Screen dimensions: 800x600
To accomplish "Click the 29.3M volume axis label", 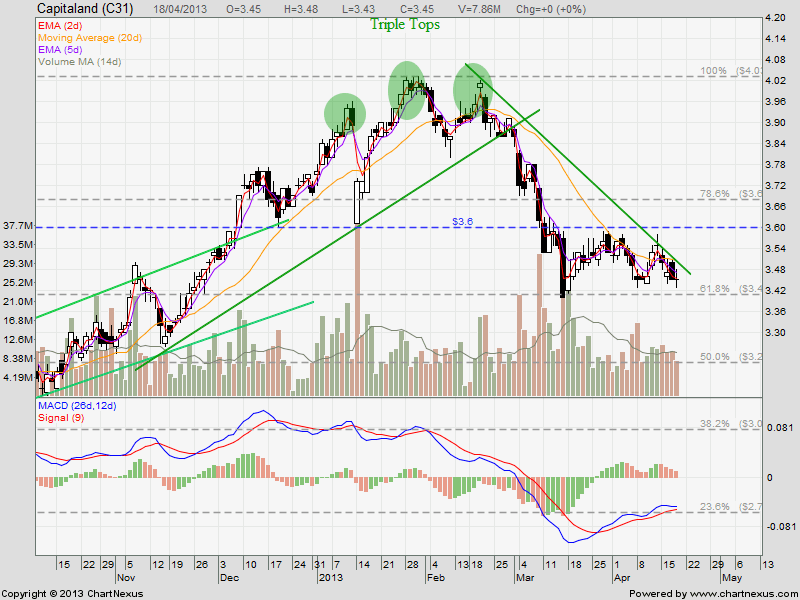I will (18, 263).
